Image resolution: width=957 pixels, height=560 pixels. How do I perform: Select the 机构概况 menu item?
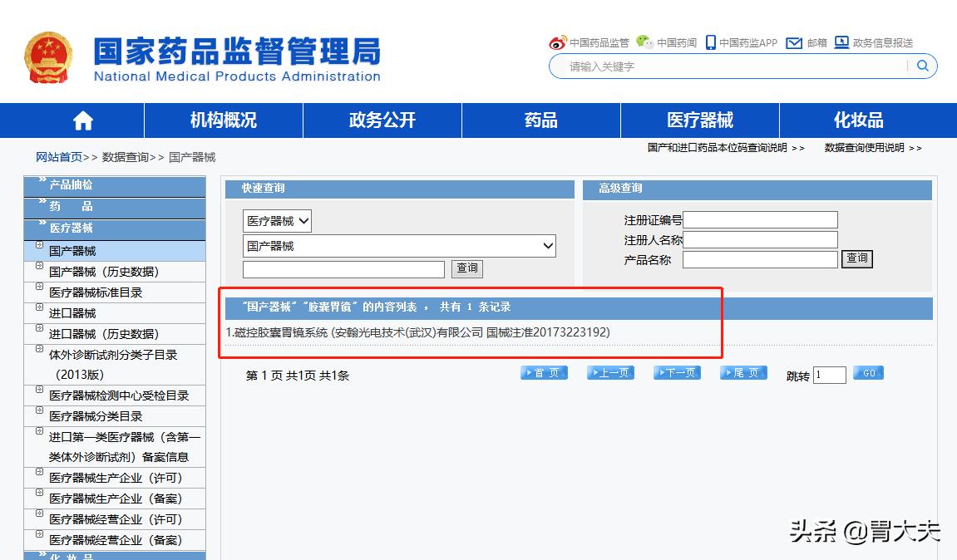click(x=224, y=120)
